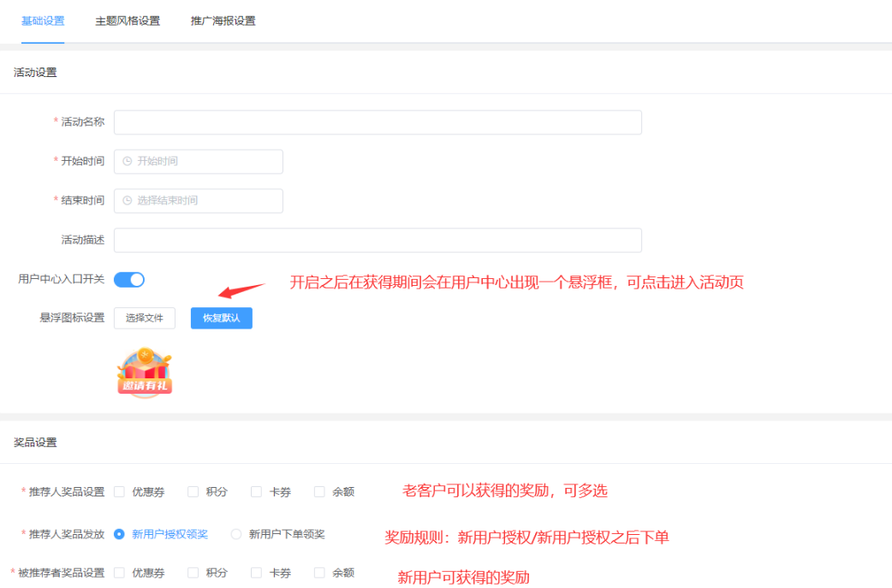892x588 pixels.
Task: Click the clock icon in 开始时间 field
Action: click(128, 162)
